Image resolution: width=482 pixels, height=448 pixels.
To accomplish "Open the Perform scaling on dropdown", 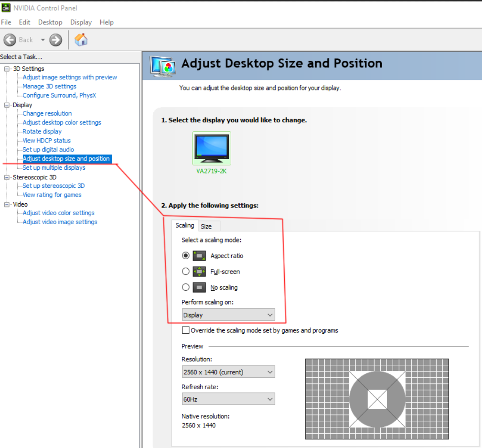I will [228, 315].
